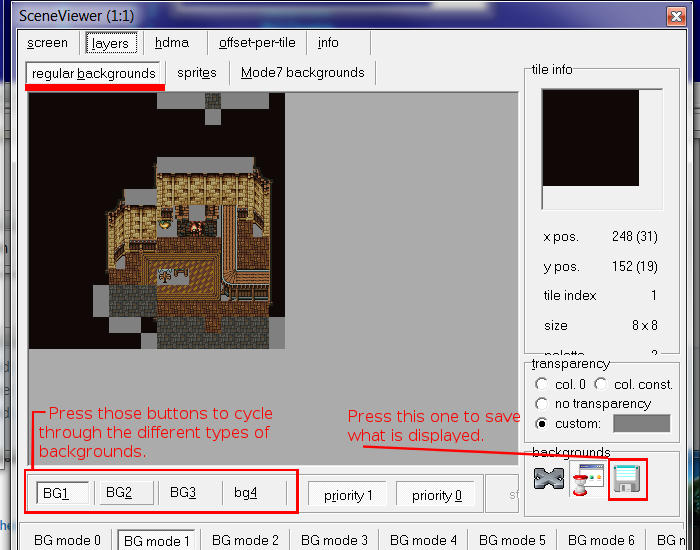Select the col. const. transparency option
This screenshot has height=550, width=700.
(x=601, y=384)
